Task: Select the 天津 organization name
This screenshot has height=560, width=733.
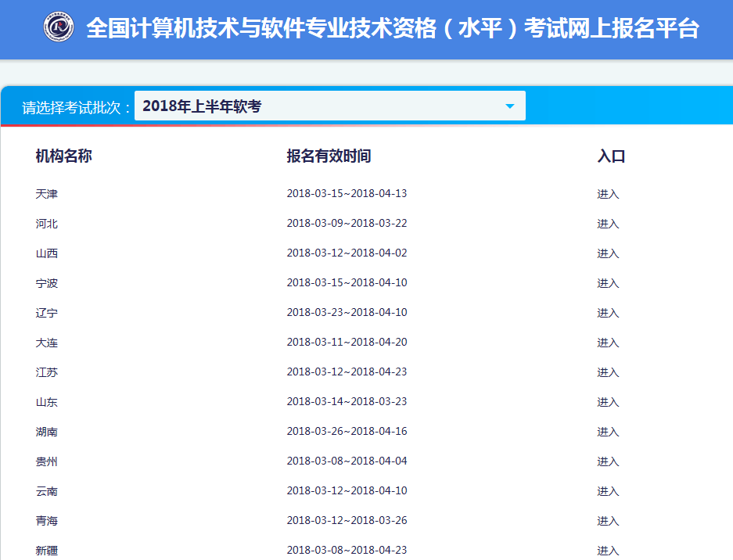Action: 47,194
